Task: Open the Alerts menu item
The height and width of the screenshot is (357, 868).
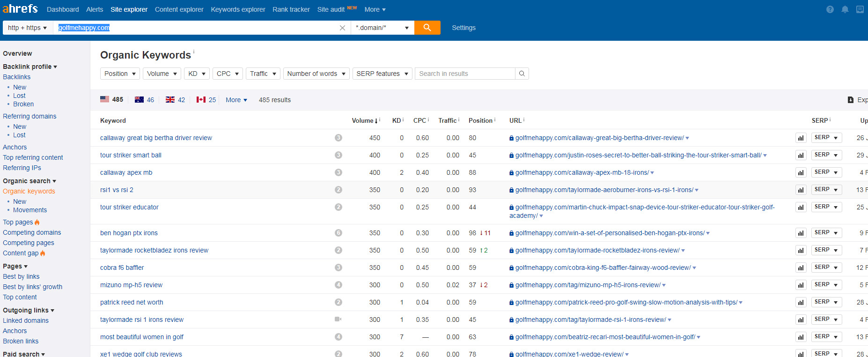Action: 95,9
